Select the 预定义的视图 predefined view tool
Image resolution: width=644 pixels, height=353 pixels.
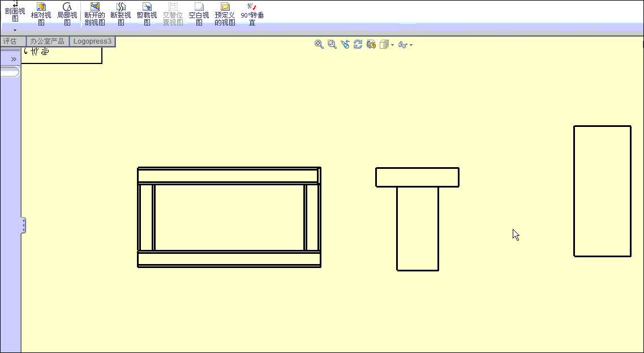(x=225, y=14)
